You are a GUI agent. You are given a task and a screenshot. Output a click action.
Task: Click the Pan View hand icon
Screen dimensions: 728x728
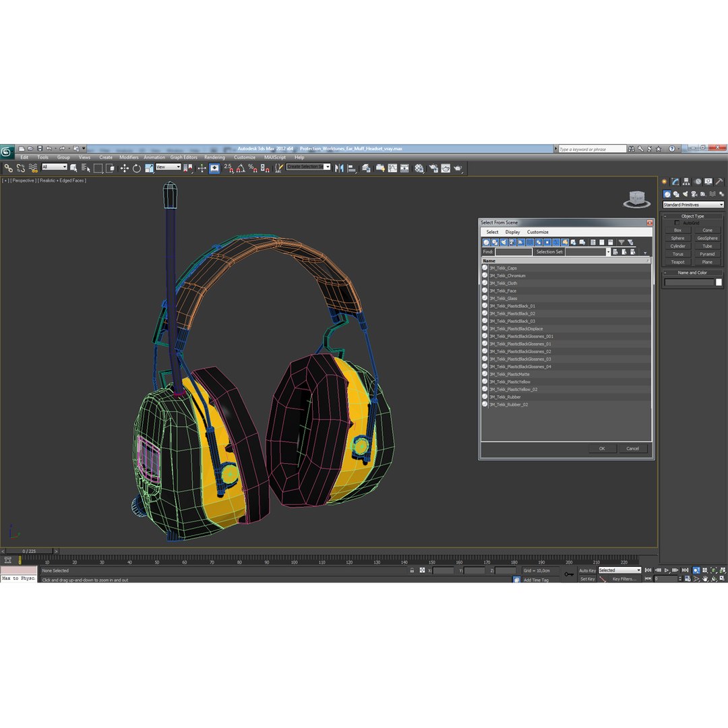[705, 578]
